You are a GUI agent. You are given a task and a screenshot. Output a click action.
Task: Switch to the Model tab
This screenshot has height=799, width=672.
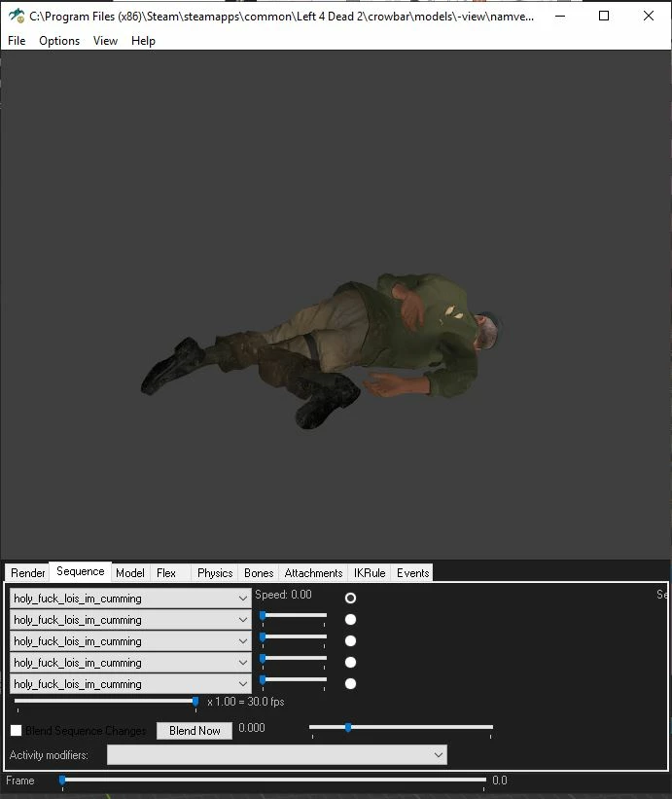130,573
